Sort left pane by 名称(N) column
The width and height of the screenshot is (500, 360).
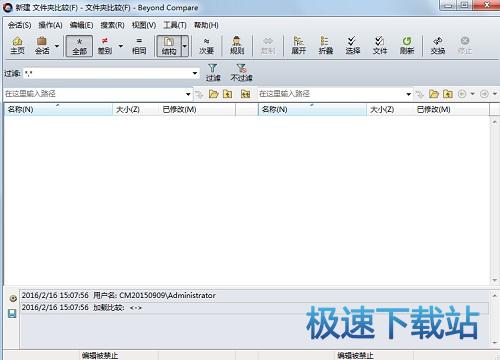coord(58,110)
